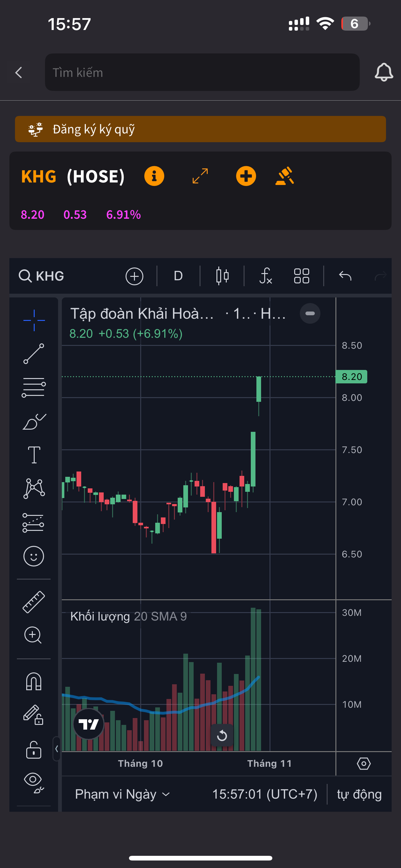401x868 pixels.
Task: Collapse the left drawing toolbar
Action: pos(57,749)
